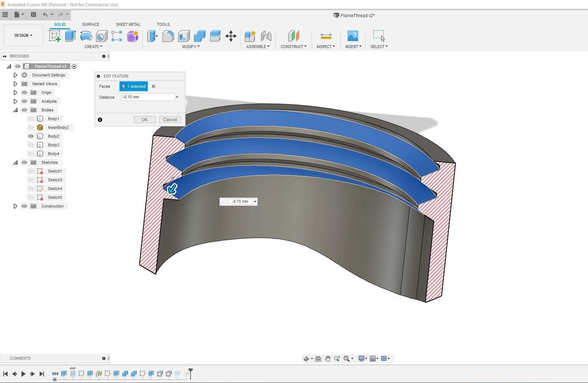Cancel the Edit Feature dialog

tap(170, 119)
